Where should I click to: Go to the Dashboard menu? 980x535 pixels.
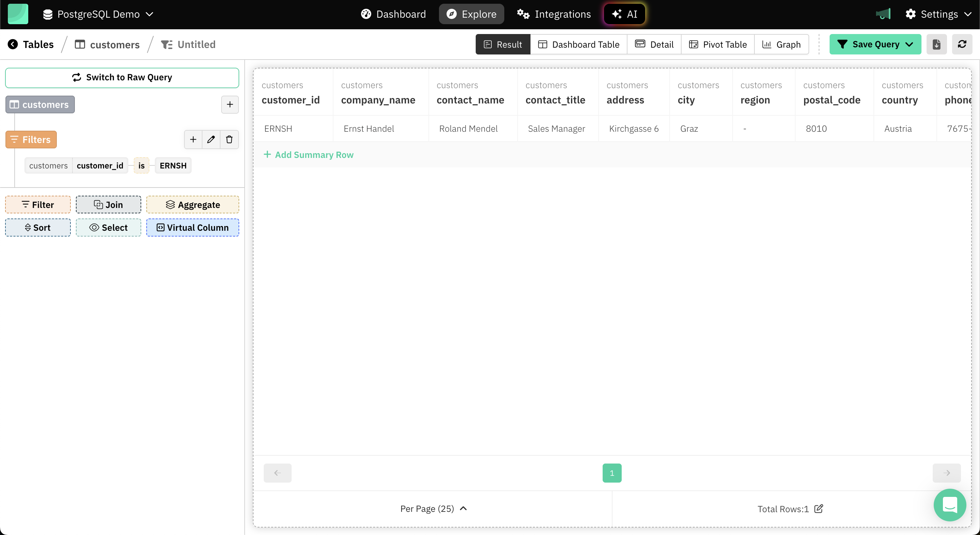(x=393, y=14)
